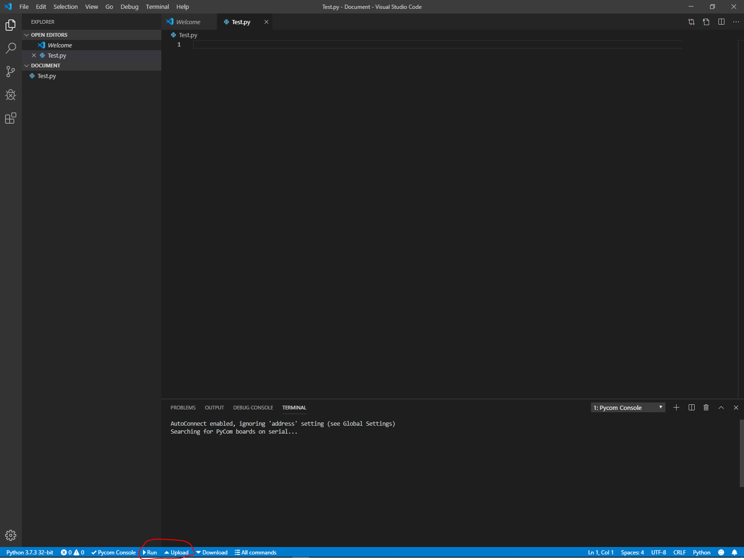This screenshot has height=560, width=744.
Task: Toggle the Explorer sidebar view
Action: point(11,25)
